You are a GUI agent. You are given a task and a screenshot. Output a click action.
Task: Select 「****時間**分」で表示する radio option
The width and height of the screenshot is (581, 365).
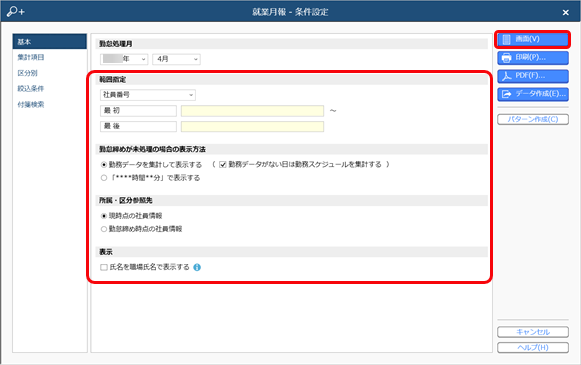coord(104,178)
